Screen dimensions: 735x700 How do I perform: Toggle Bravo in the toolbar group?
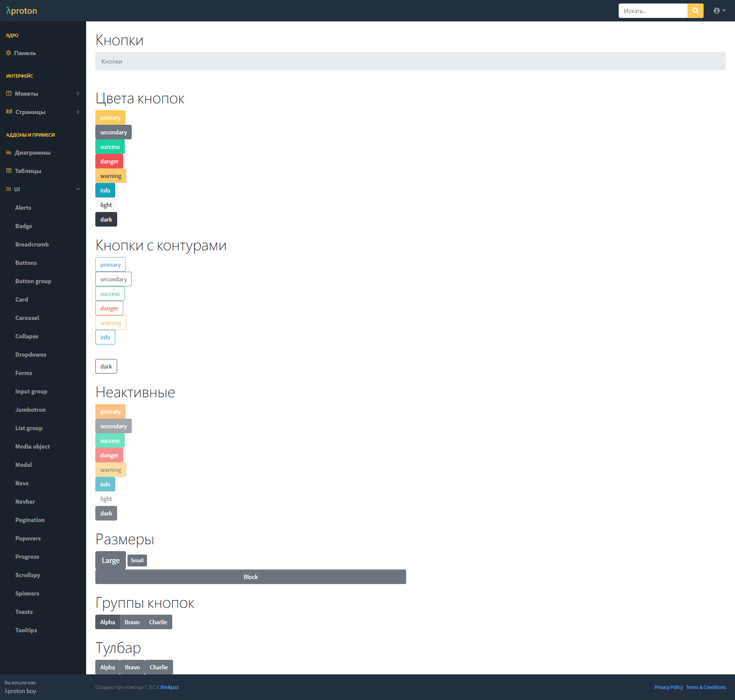click(132, 667)
